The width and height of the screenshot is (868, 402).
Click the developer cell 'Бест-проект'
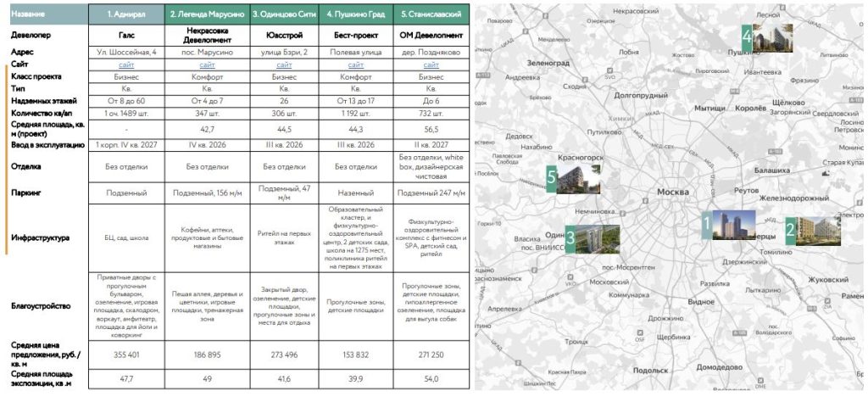click(x=355, y=36)
